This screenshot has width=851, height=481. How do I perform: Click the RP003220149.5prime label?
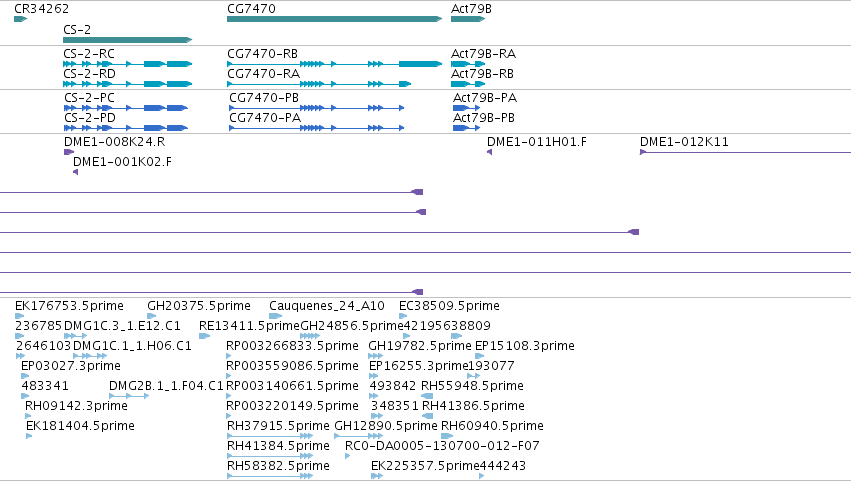coord(292,406)
